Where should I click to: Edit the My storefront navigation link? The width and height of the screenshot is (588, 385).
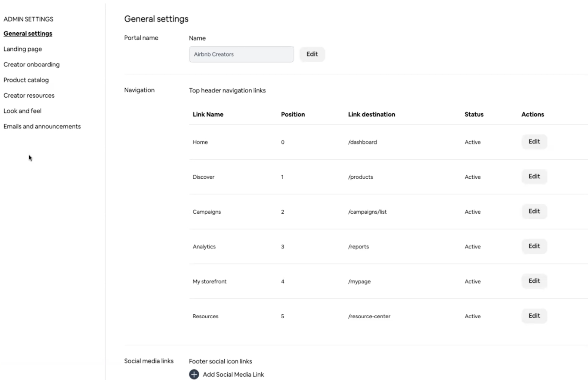[x=534, y=281]
